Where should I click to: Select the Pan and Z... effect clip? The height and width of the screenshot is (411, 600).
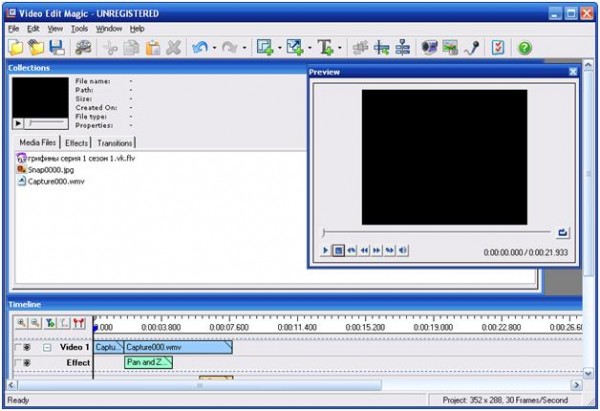pyautogui.click(x=148, y=362)
